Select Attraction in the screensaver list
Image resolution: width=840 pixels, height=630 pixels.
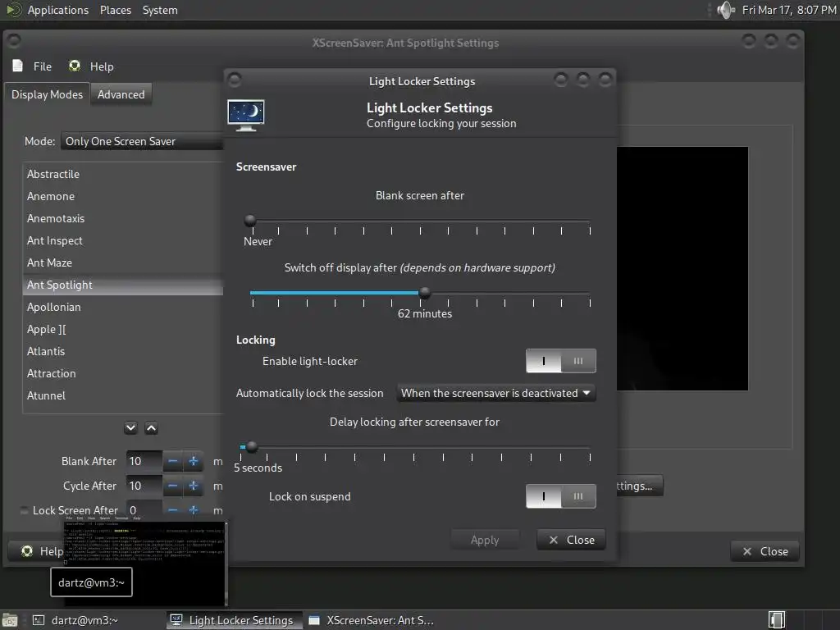click(123, 373)
